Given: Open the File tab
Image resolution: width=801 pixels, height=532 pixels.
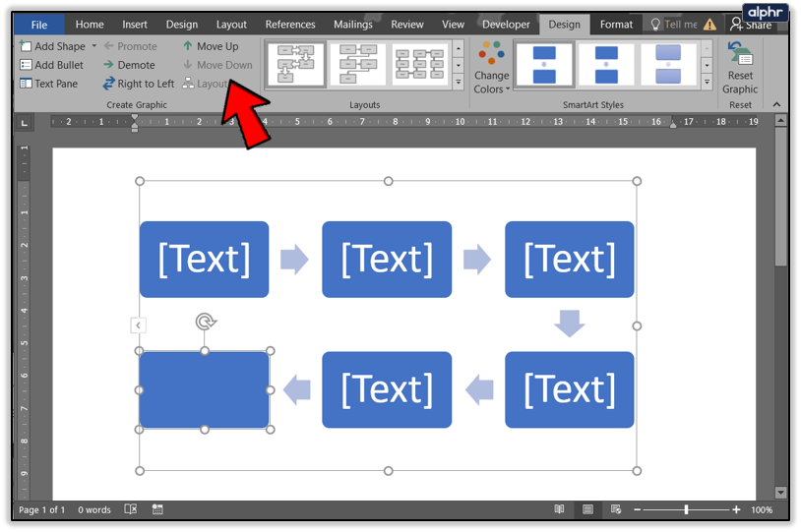Looking at the screenshot, I should (x=39, y=25).
